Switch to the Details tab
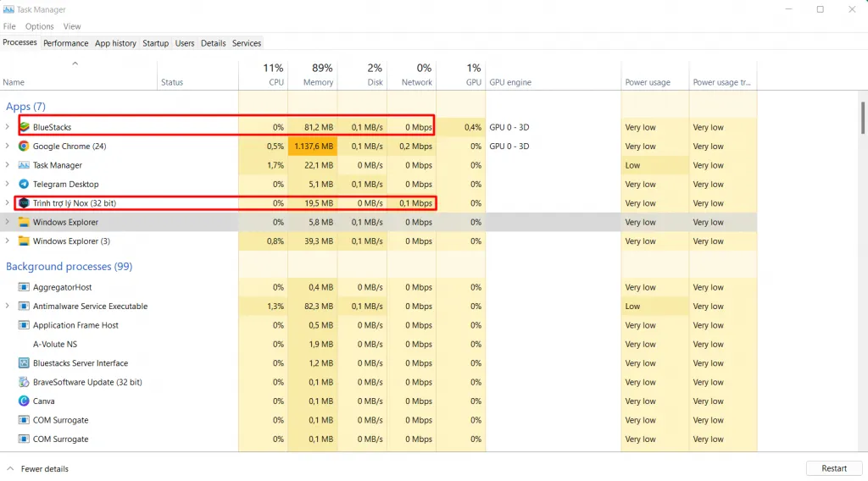Viewport: 868px width, 481px height. tap(213, 43)
